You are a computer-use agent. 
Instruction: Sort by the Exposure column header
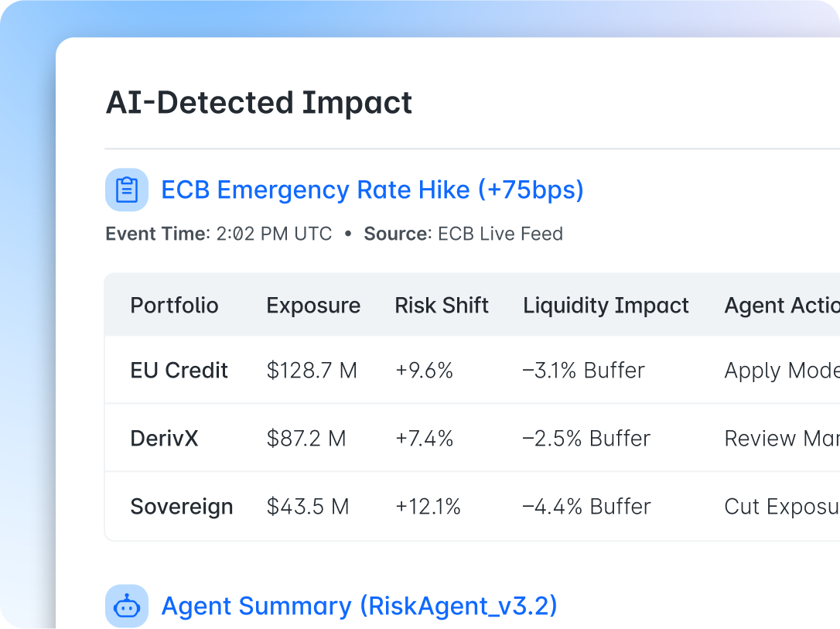click(x=313, y=306)
